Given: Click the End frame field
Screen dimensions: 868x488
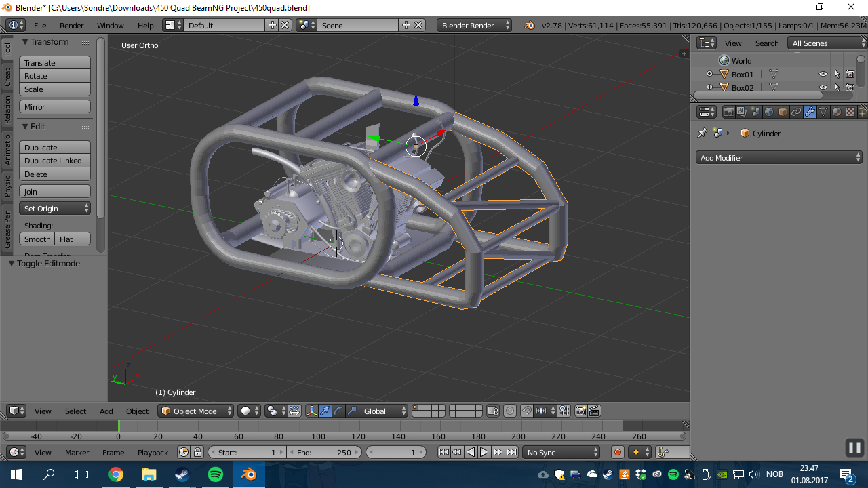Looking at the screenshot, I should 325,452.
